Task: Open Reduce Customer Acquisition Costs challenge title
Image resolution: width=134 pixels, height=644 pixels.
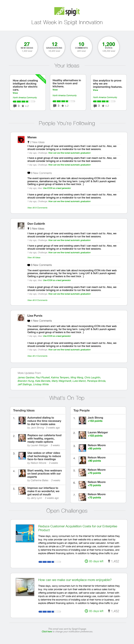Action: (x=78, y=528)
